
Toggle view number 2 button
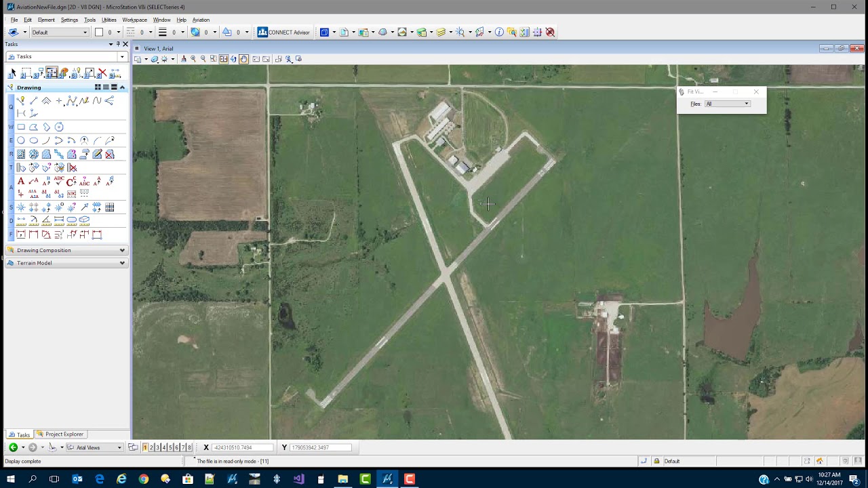coord(151,447)
